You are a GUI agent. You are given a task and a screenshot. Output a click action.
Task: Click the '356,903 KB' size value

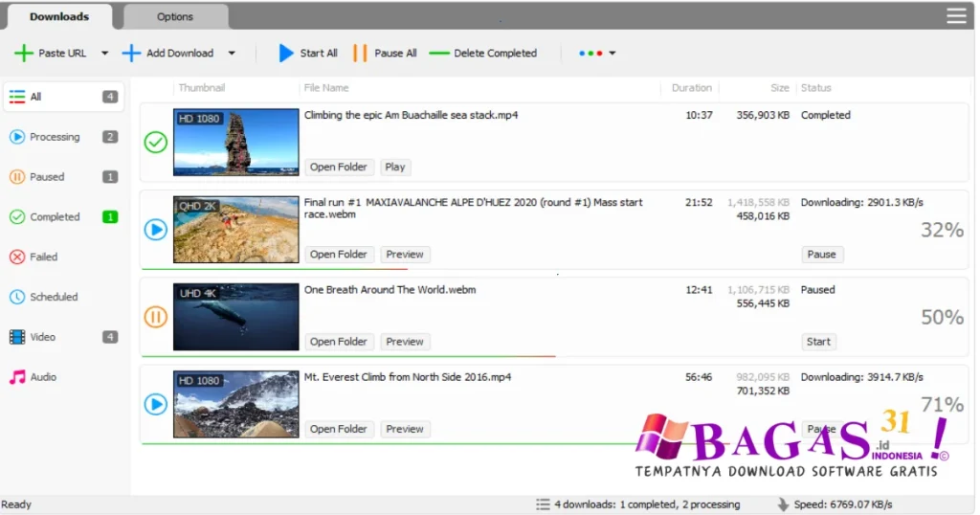[763, 115]
